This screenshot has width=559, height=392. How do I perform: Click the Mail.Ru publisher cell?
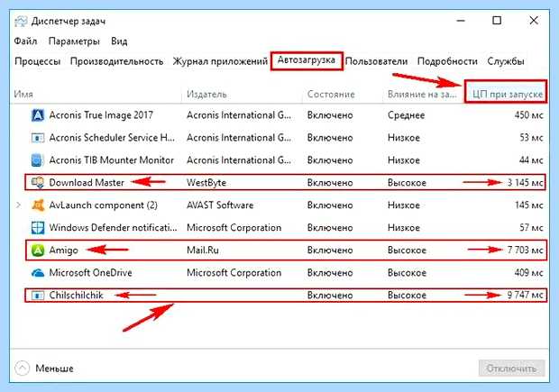(x=203, y=251)
